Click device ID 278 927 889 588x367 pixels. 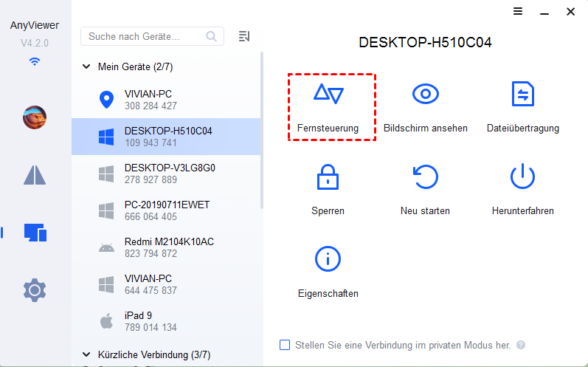pyautogui.click(x=151, y=179)
